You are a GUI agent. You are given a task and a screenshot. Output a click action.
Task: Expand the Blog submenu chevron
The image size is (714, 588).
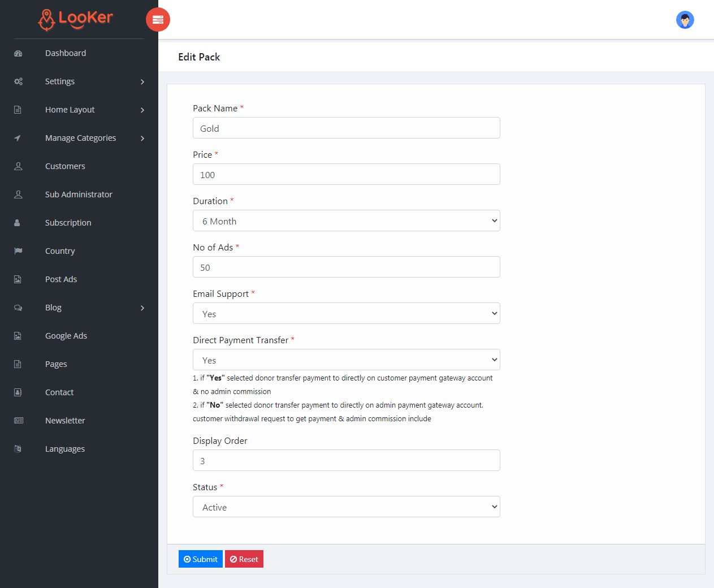pos(142,308)
